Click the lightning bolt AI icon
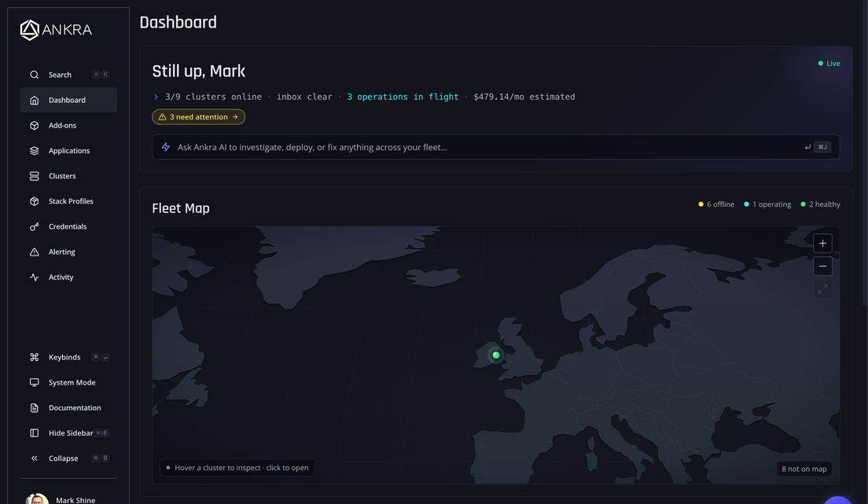This screenshot has height=504, width=868. click(x=166, y=147)
